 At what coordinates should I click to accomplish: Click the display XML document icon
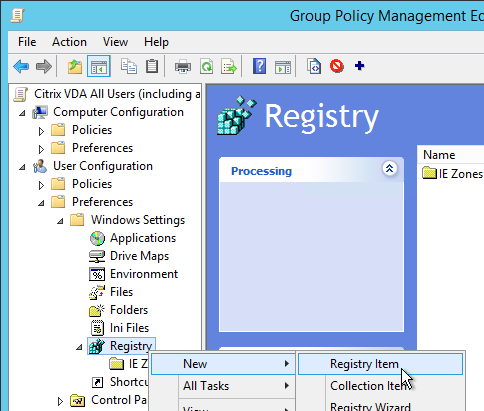314,66
